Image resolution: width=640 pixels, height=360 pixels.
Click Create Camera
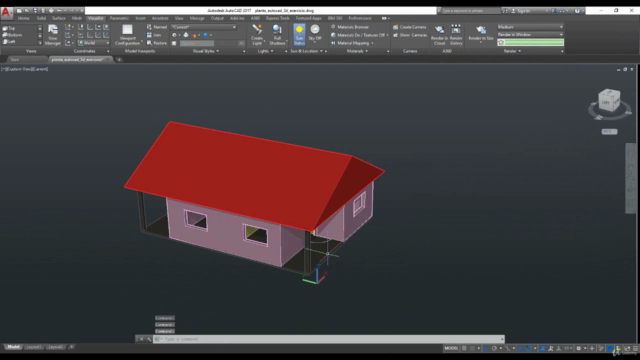tap(409, 27)
